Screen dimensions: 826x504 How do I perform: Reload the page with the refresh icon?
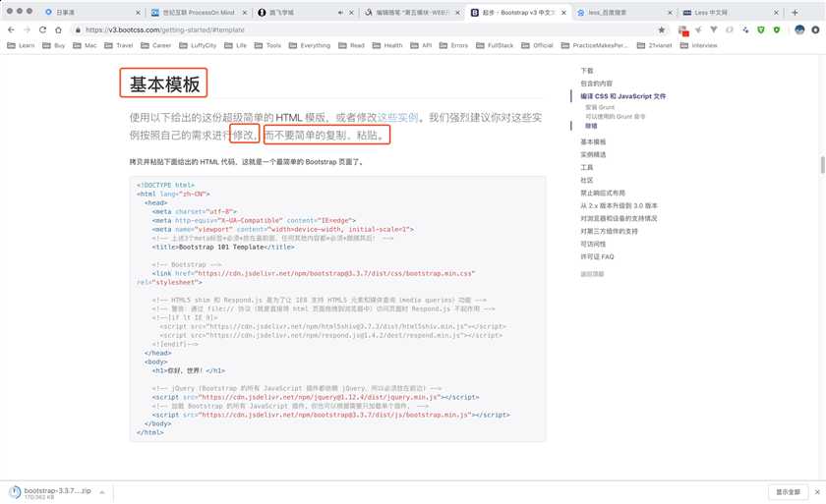[42, 30]
